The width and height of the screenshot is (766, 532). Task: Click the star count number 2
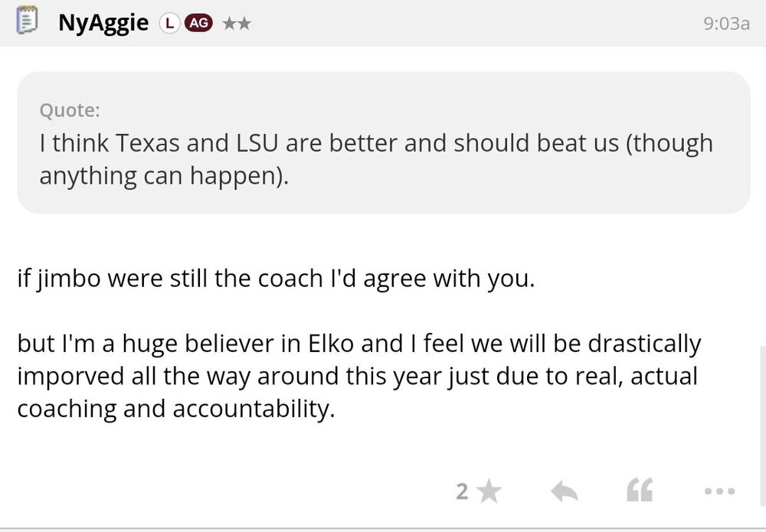click(461, 491)
